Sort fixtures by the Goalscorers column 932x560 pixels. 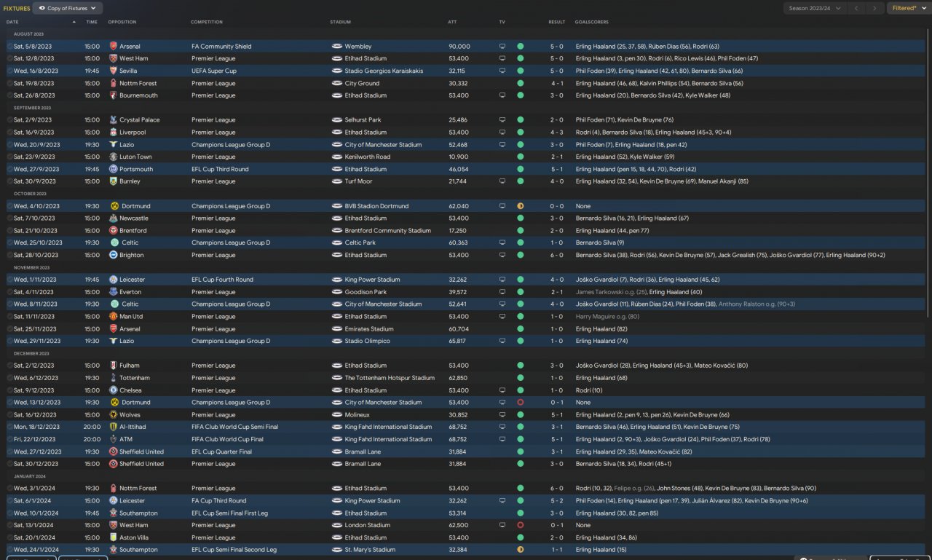pyautogui.click(x=591, y=22)
